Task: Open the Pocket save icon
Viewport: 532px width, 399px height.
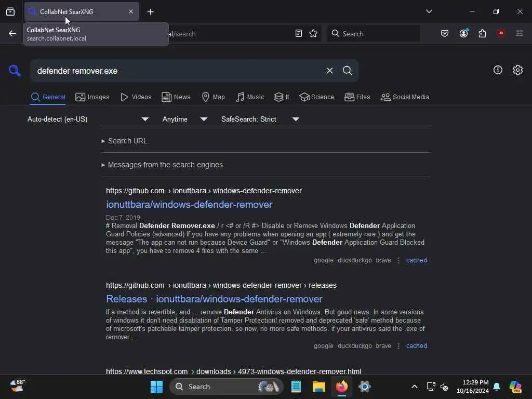Action: click(x=445, y=34)
